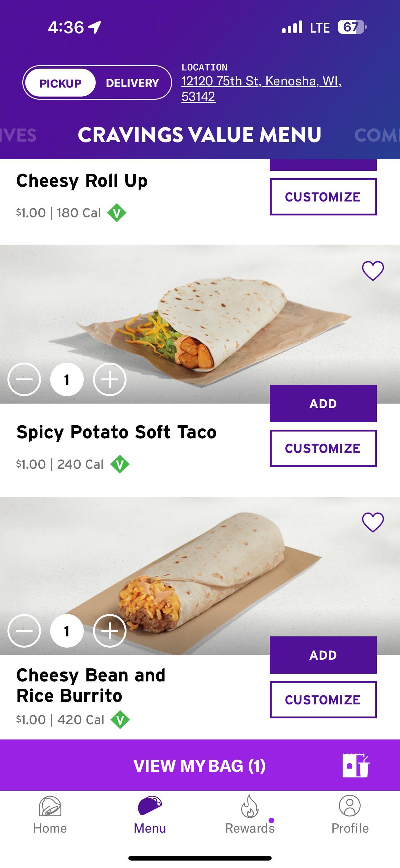View my bag with one item
Image resolution: width=400 pixels, height=868 pixels.
click(199, 765)
